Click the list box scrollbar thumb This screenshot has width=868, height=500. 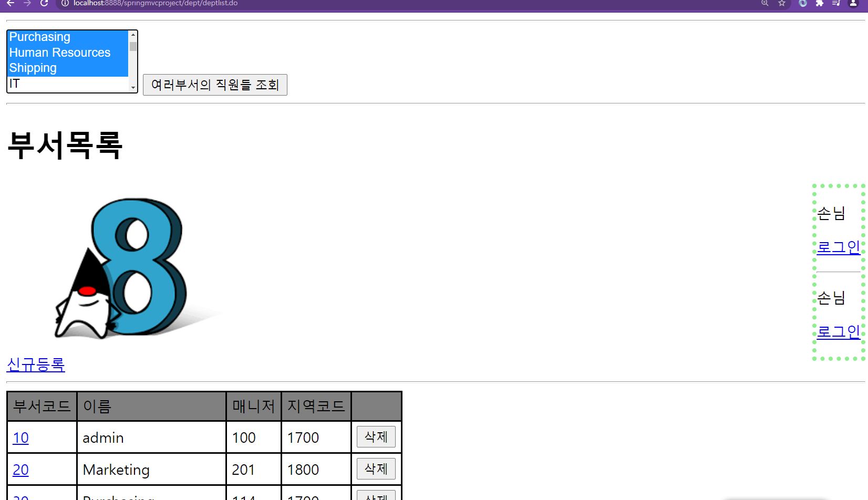click(133, 46)
